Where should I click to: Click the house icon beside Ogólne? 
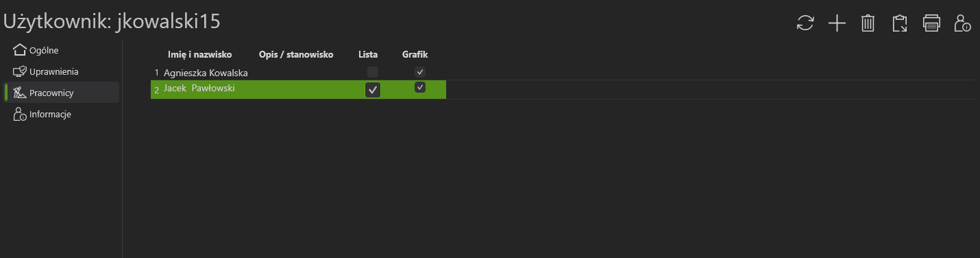point(21,50)
